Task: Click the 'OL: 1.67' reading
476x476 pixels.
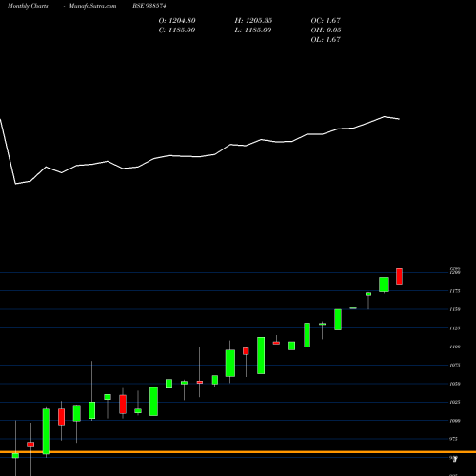Action: tap(326, 40)
